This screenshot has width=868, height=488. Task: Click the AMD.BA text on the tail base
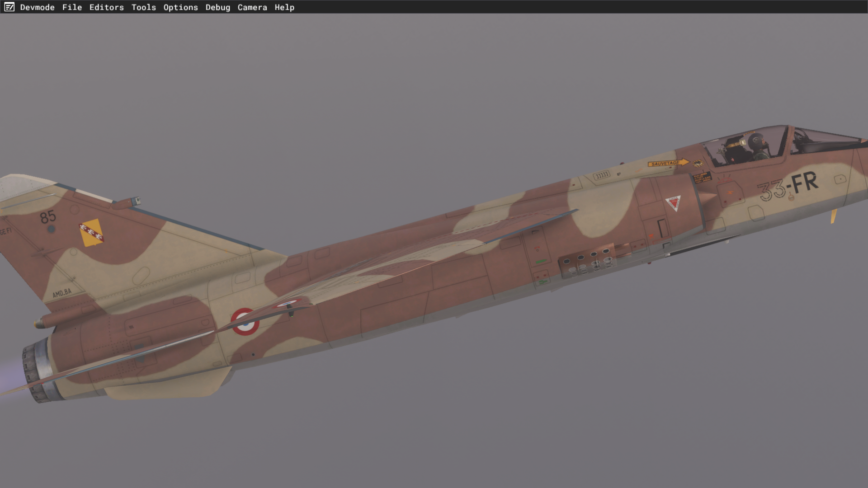[62, 293]
